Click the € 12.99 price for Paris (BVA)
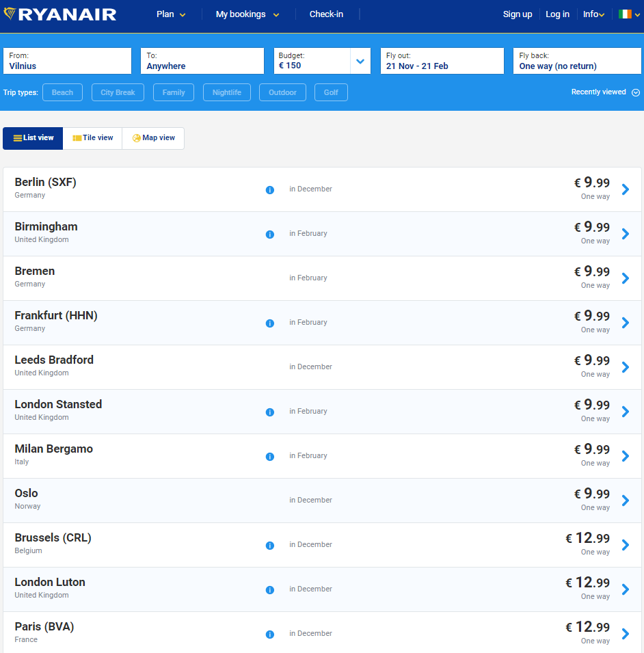 [x=587, y=627]
